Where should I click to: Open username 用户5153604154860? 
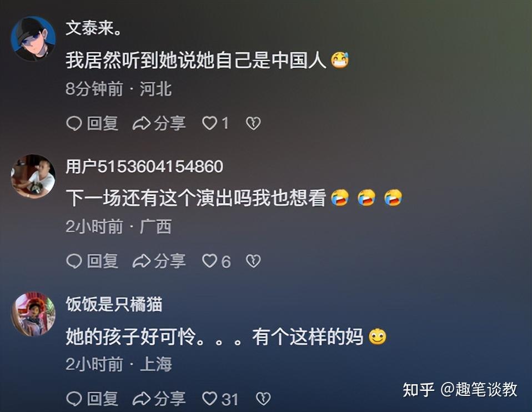click(144, 166)
